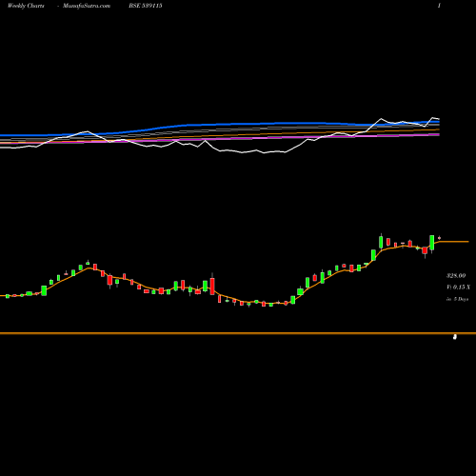Viewport: 476px width, 476px height.
Task: Click the last tall green candlestick on the right
Action: click(432, 243)
